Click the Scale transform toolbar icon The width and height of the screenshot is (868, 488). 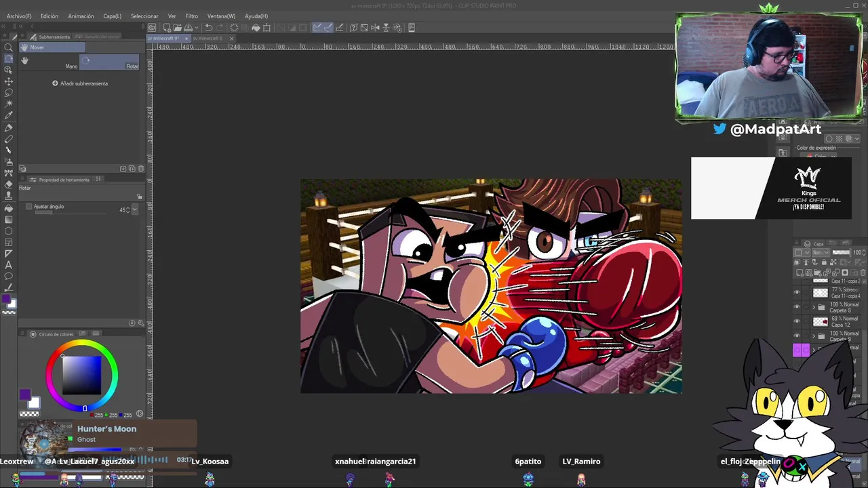point(267,28)
